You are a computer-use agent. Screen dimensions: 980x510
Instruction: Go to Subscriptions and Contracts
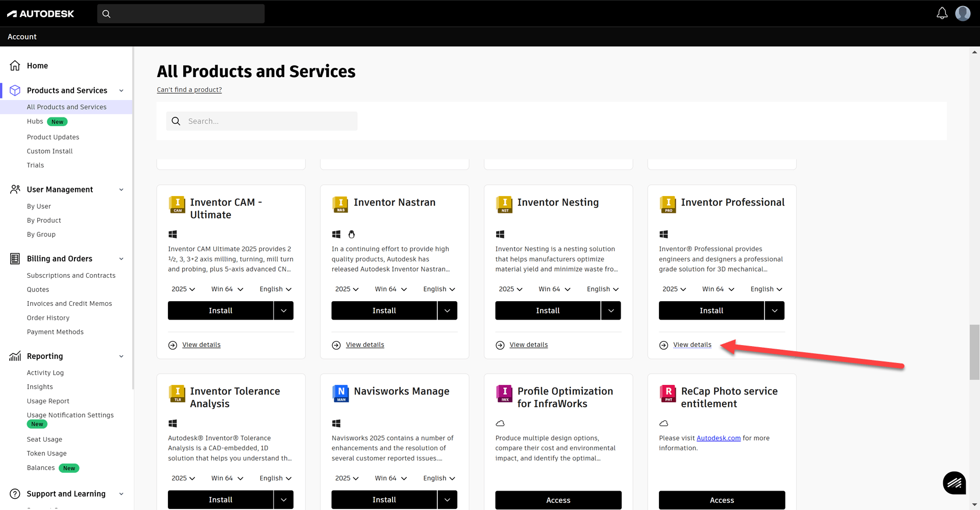(71, 275)
